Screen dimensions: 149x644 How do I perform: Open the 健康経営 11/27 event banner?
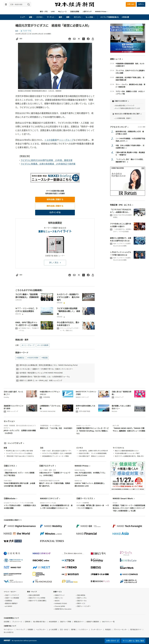click(x=128, y=476)
